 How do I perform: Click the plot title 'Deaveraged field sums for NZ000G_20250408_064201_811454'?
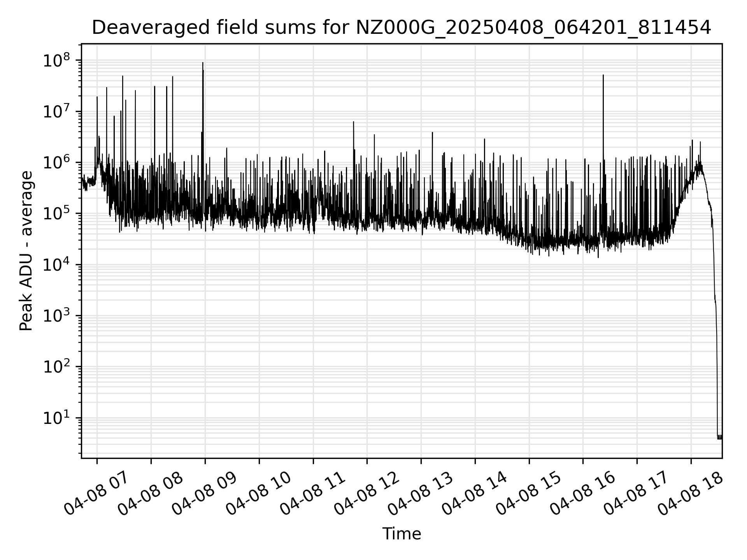[x=402, y=28]
